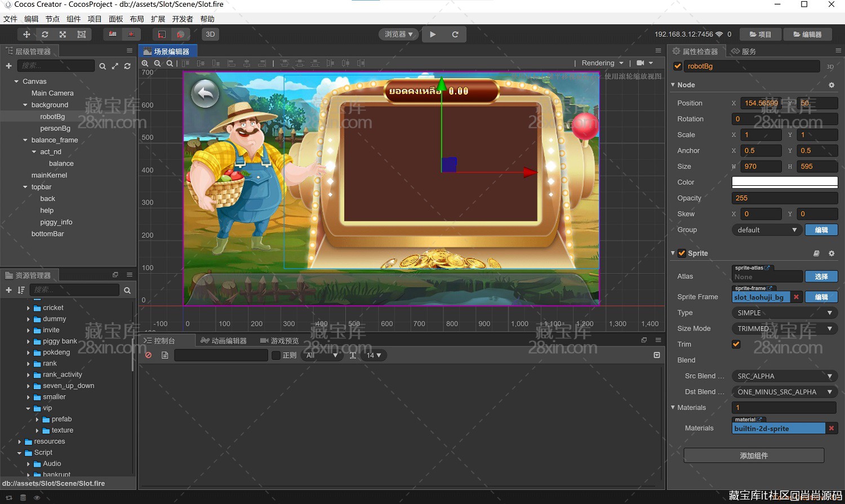Click the assets search magnifier icon

(127, 290)
